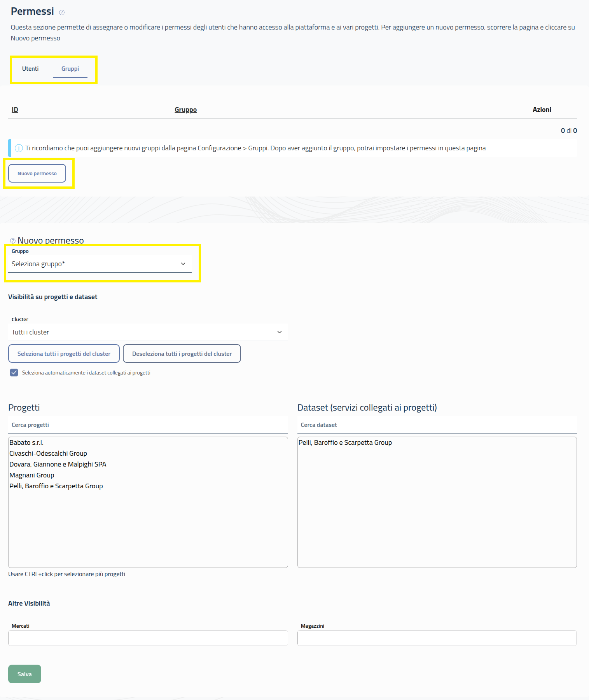589x700 pixels.
Task: Click help icon next to Permessi title
Action: click(62, 12)
